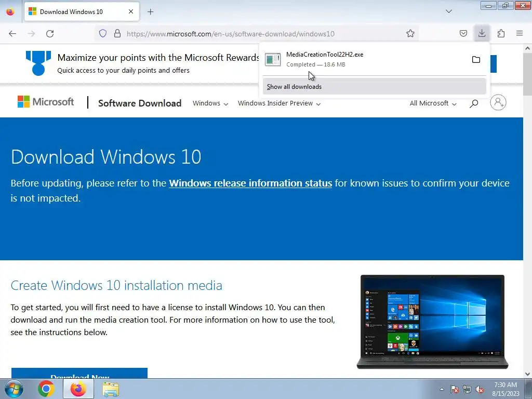The height and width of the screenshot is (399, 532).
Task: Go back using the browser back arrow
Action: pos(12,34)
